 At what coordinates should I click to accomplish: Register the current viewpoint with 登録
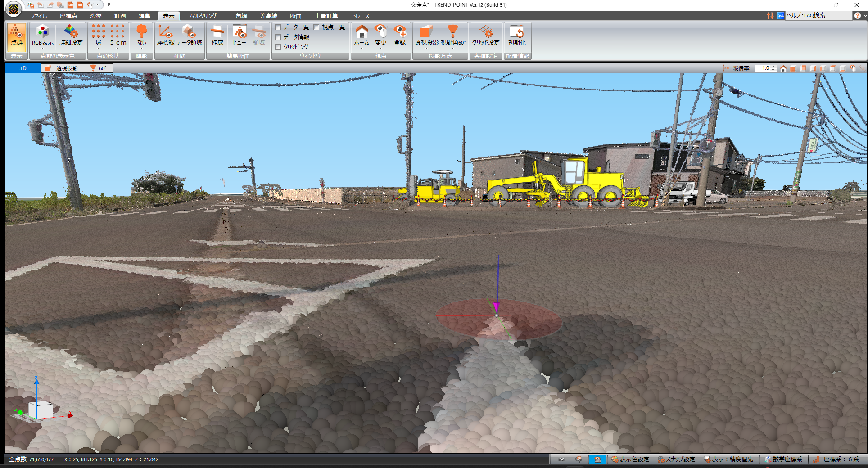400,36
